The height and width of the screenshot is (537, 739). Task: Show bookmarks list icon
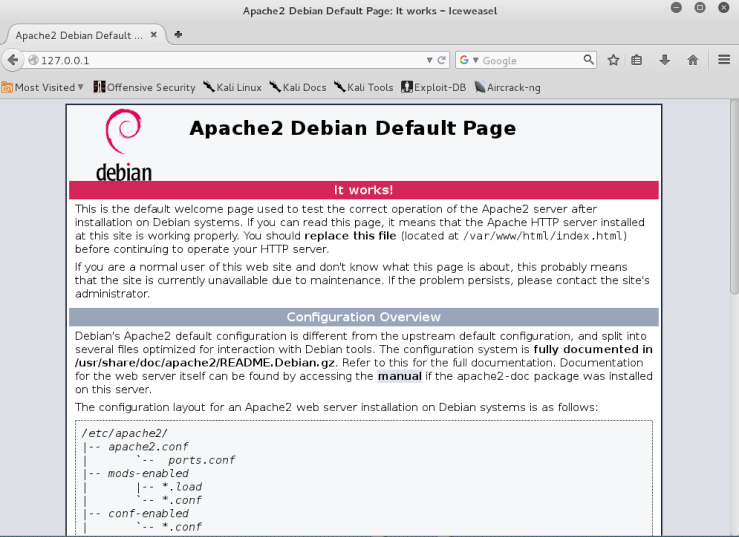pyautogui.click(x=637, y=60)
